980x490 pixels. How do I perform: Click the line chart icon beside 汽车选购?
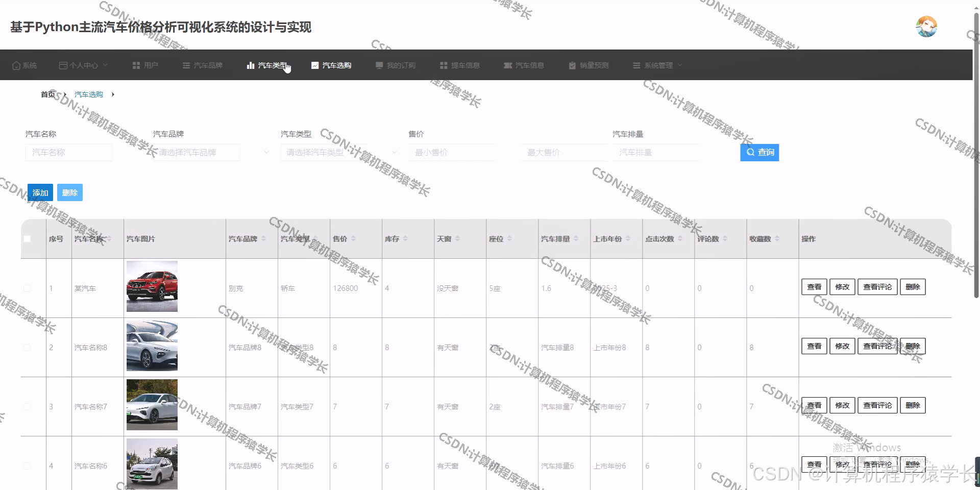(x=315, y=65)
